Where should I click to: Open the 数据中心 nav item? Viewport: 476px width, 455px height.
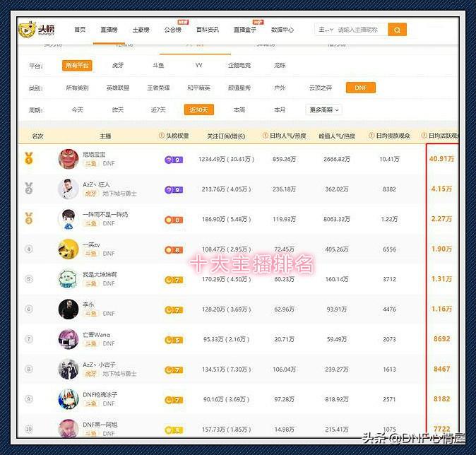282,30
